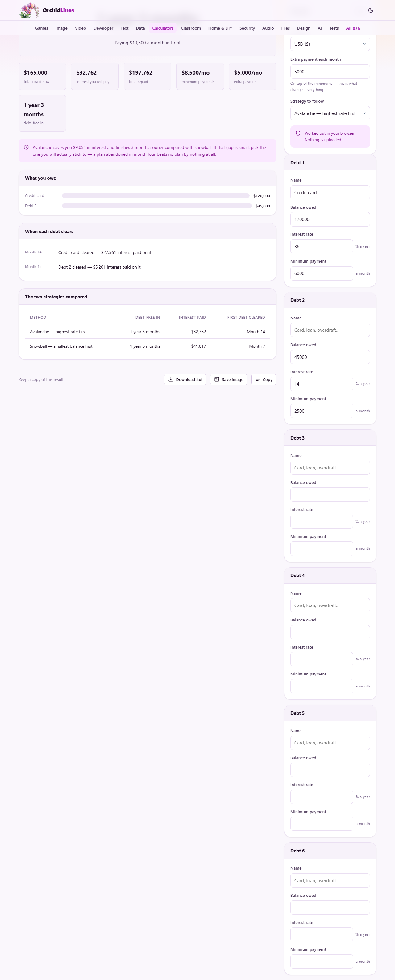The height and width of the screenshot is (980, 395).
Task: Click the Extra payment each month field
Action: (330, 72)
